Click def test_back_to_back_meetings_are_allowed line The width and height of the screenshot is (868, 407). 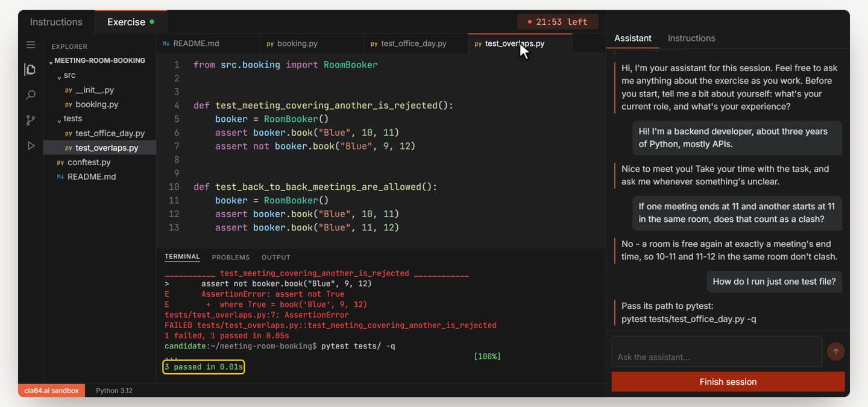tap(315, 187)
